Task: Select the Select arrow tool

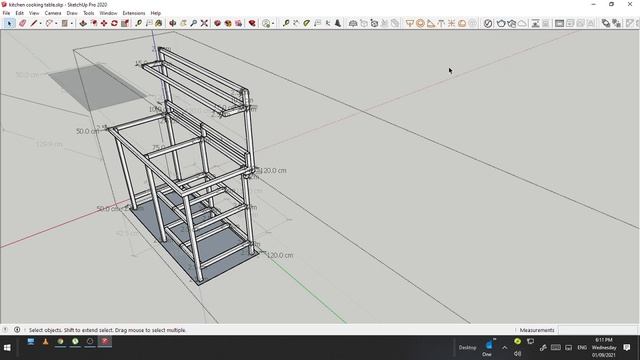Action: (x=9, y=23)
